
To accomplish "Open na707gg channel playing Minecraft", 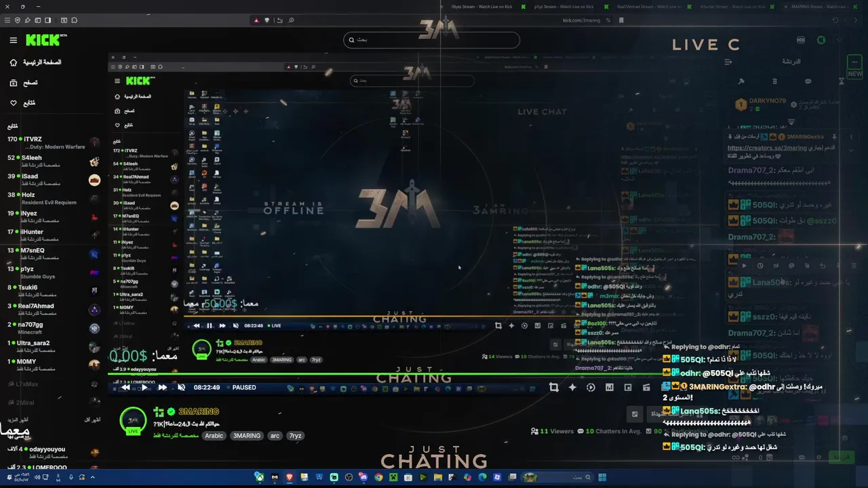I will [x=53, y=328].
